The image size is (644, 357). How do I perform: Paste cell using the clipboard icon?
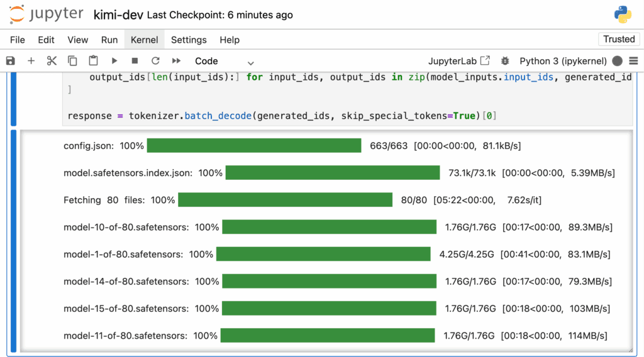point(93,61)
